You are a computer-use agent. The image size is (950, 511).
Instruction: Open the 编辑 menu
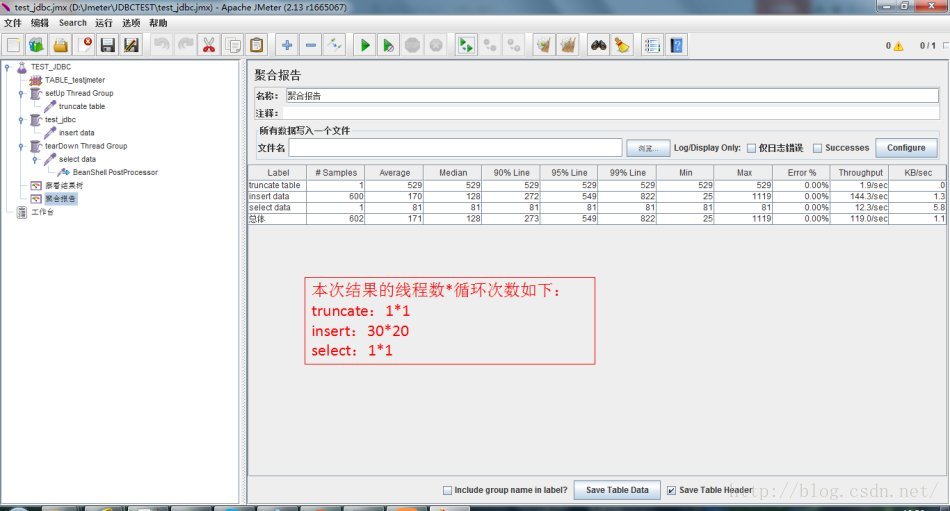[x=40, y=23]
